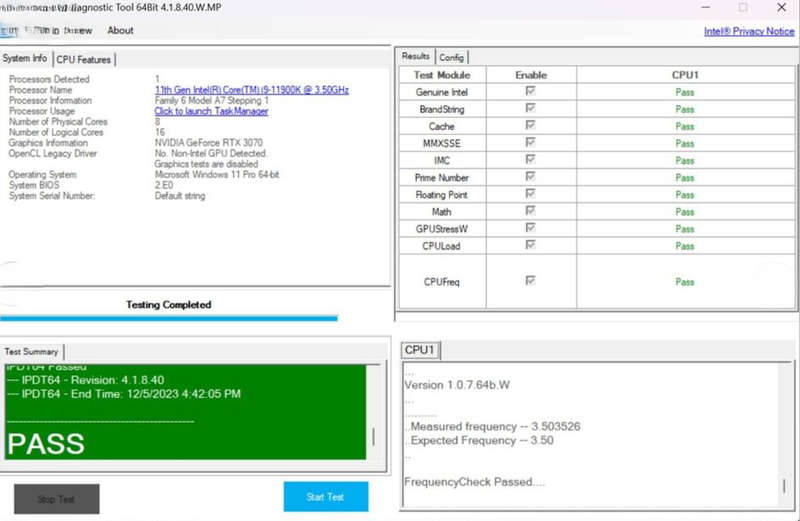Viewport: 800px width, 521px height.
Task: Toggle the Prime Number enable checkbox
Action: click(x=530, y=177)
